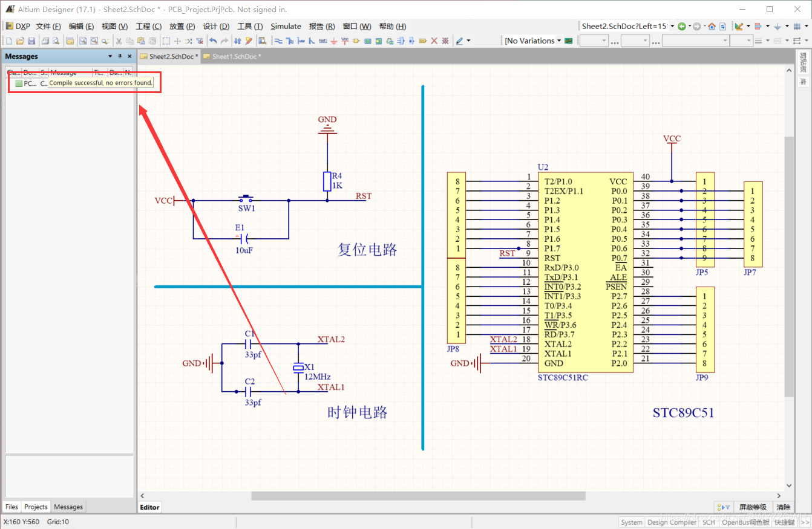
Task: Open the 工程 (C) menu
Action: coord(149,26)
